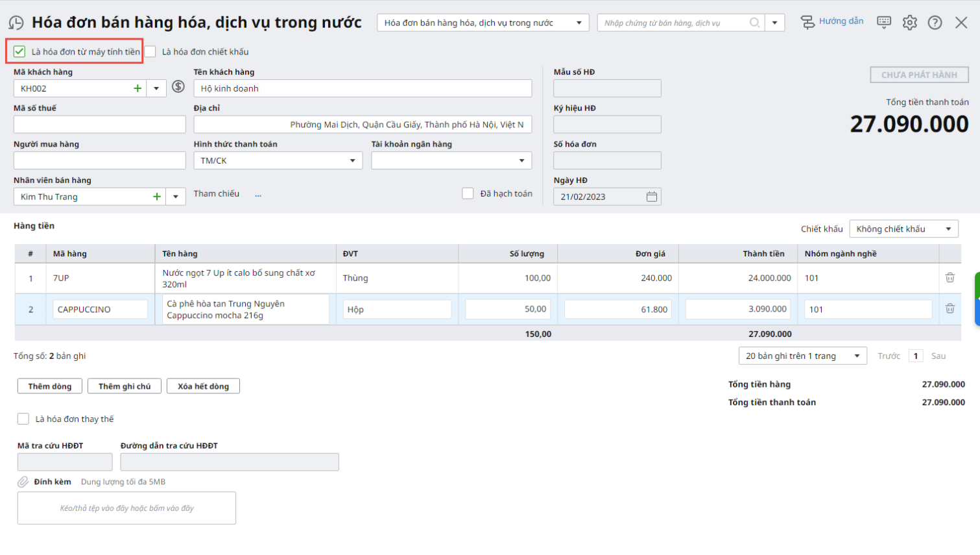Click the dollar circle icon next to customer code

(x=178, y=86)
